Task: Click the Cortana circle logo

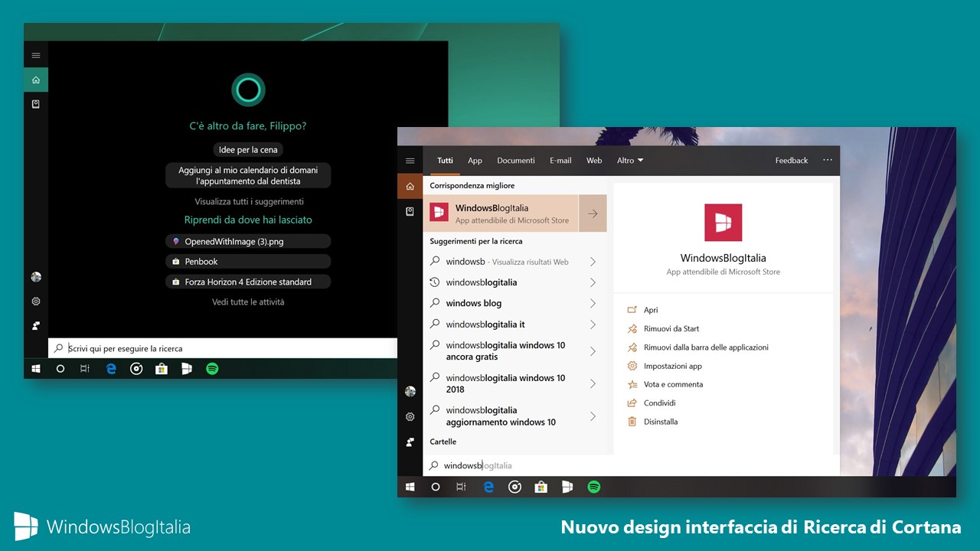Action: 248,90
